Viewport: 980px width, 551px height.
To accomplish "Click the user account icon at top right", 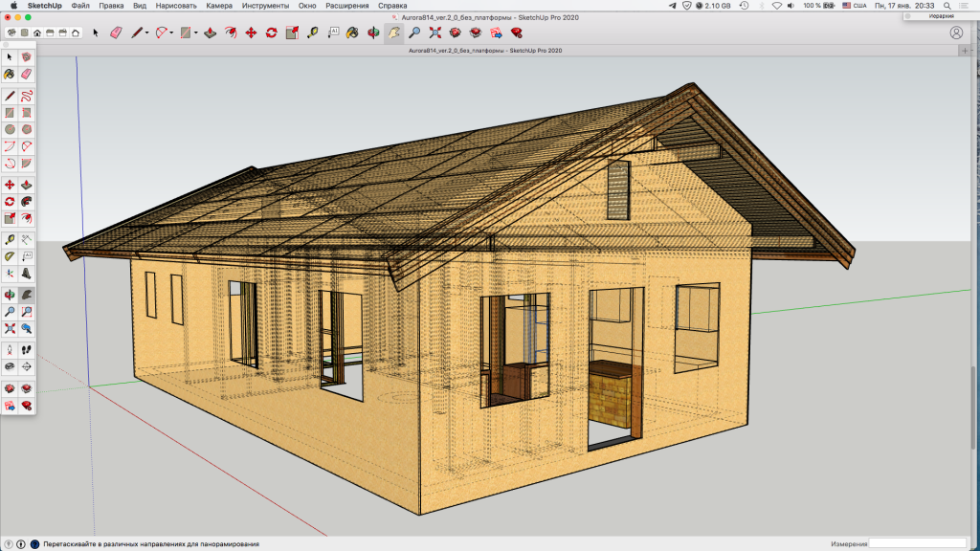I will (956, 33).
